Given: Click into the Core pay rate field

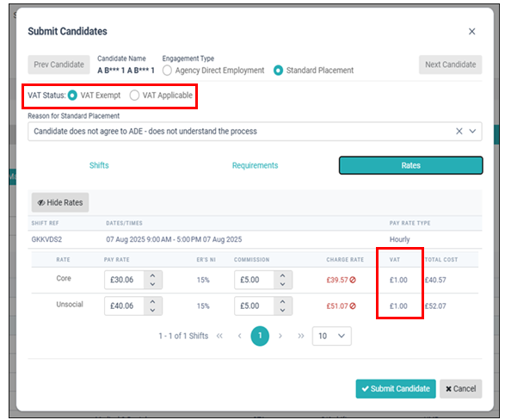Looking at the screenshot, I should [x=124, y=280].
